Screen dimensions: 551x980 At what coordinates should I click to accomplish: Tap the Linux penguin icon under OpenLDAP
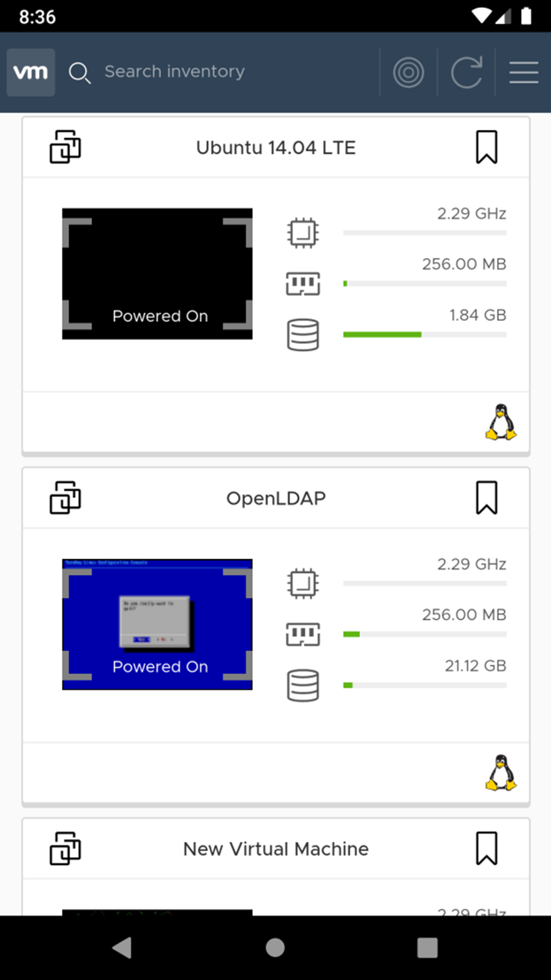[501, 773]
